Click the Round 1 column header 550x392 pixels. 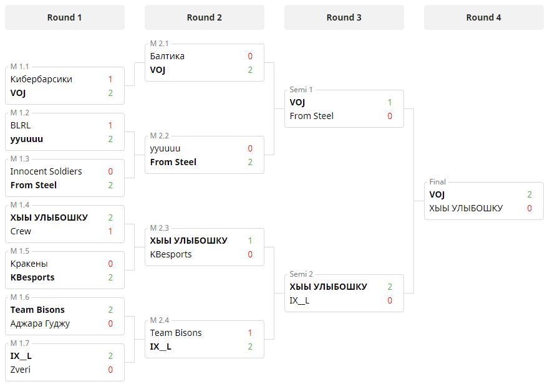(x=65, y=17)
